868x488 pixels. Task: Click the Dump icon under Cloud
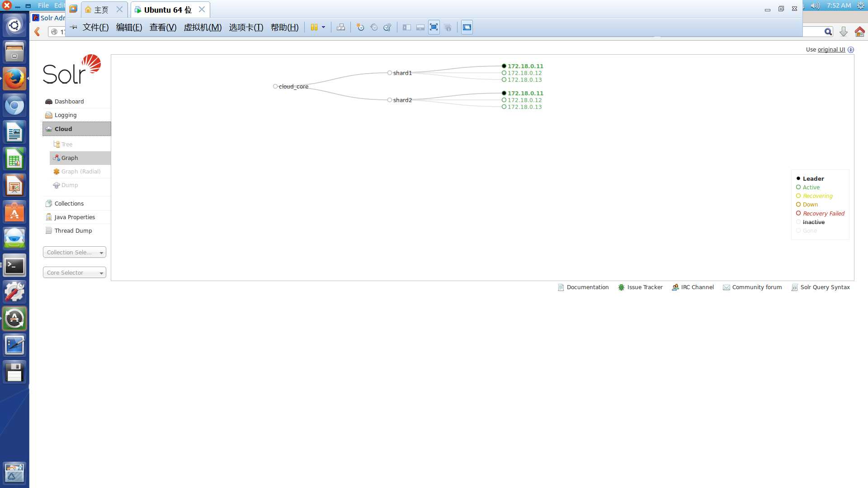tap(66, 185)
